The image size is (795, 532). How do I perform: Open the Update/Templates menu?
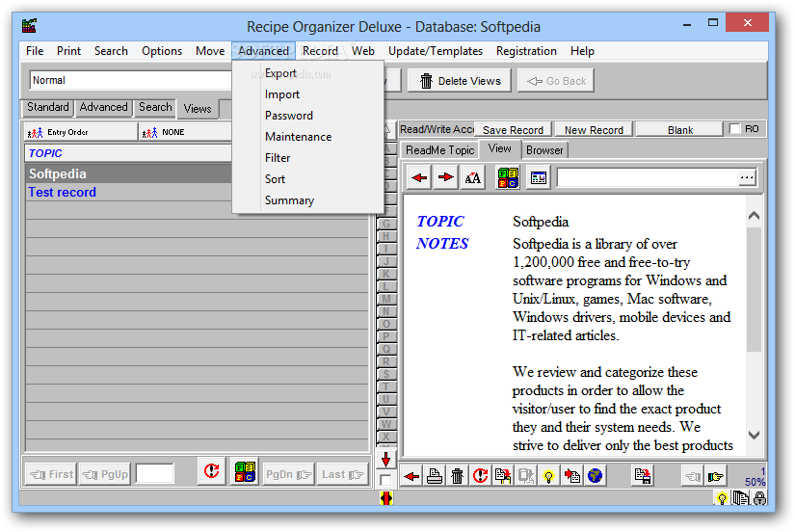435,51
